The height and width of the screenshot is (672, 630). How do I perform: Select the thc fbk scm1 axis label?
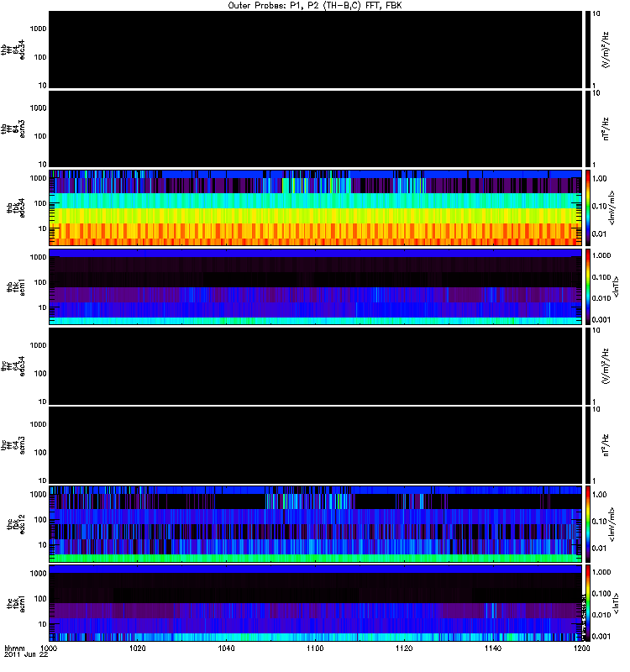tap(16, 603)
